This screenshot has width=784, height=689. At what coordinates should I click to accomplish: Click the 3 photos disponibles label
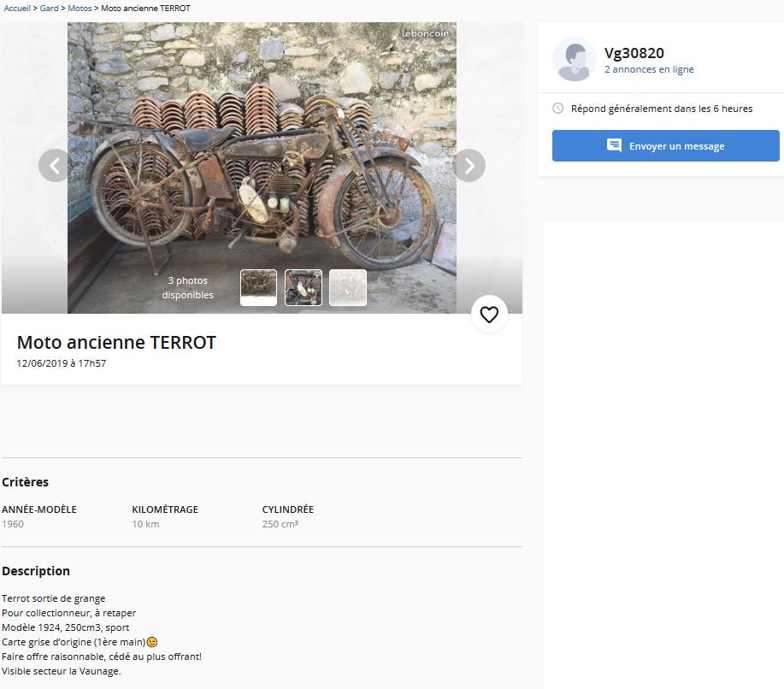[187, 287]
